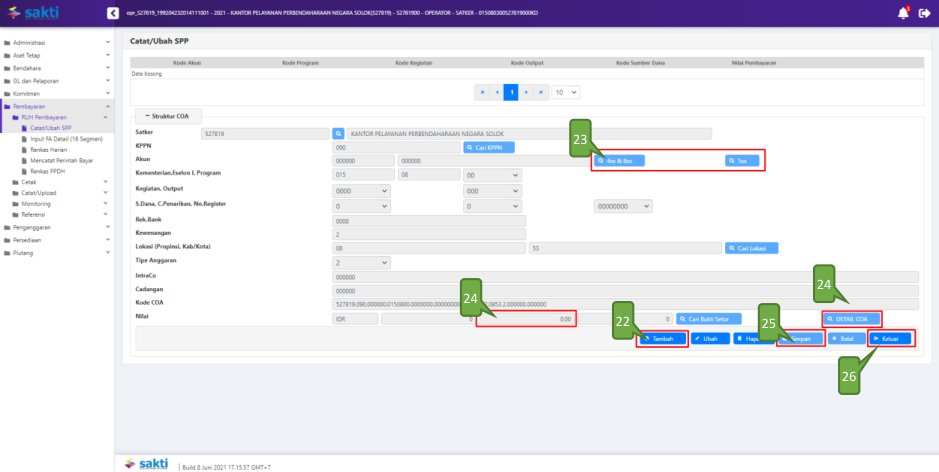Open the Tipe Anggaran dropdown

(362, 262)
